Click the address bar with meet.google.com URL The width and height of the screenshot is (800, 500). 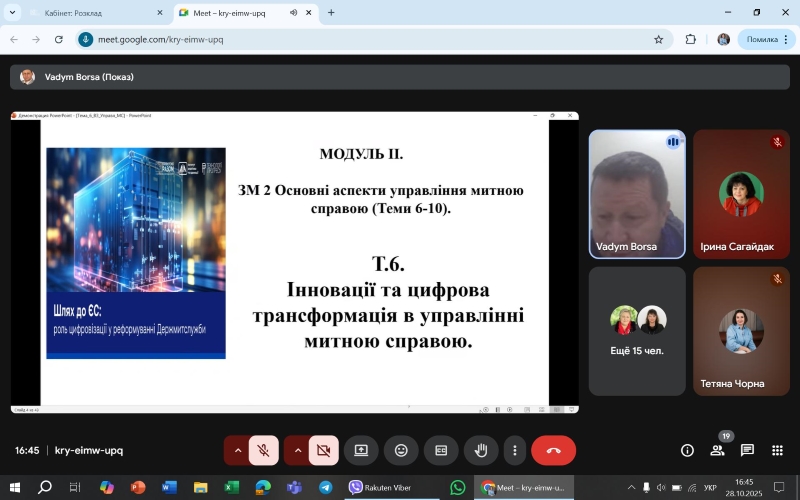[360, 40]
